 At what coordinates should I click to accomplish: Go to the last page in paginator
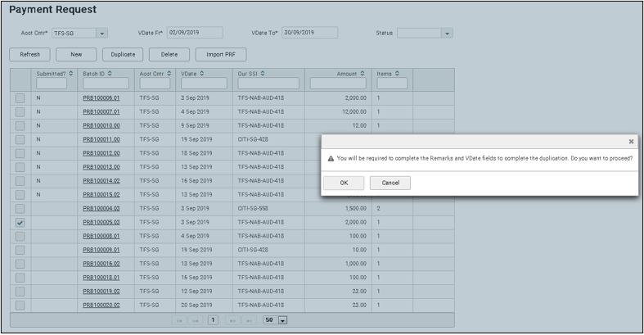click(x=249, y=320)
